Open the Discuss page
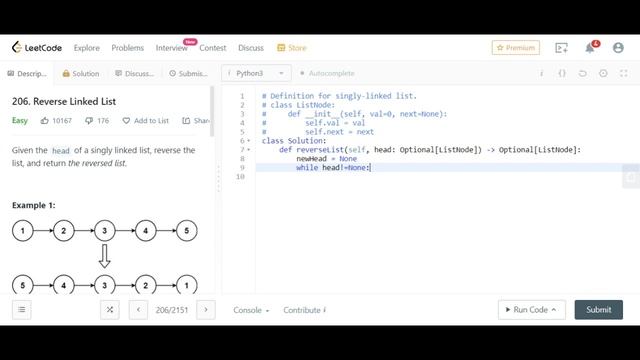Viewport: 640px width, 360px height. pos(251,48)
